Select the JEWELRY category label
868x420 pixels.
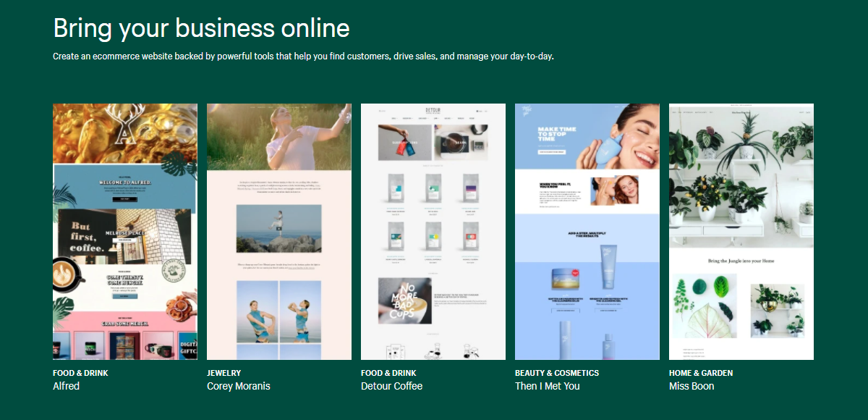tap(224, 373)
